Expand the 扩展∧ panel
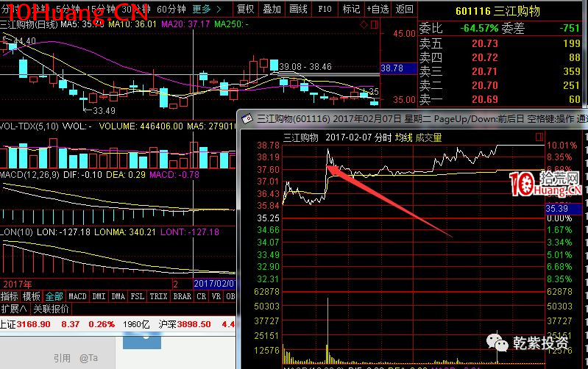588x369 pixels. pyautogui.click(x=14, y=309)
